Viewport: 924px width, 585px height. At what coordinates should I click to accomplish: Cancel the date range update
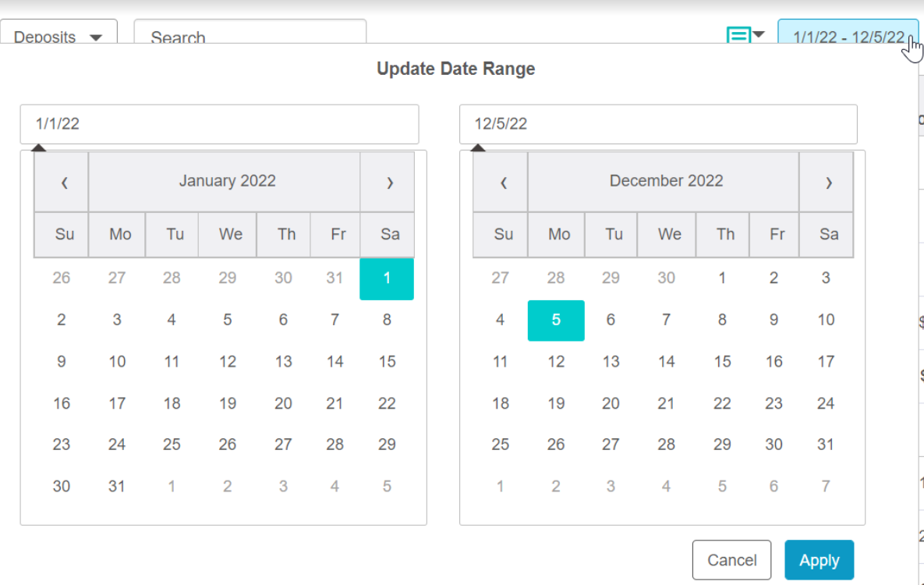pos(732,559)
